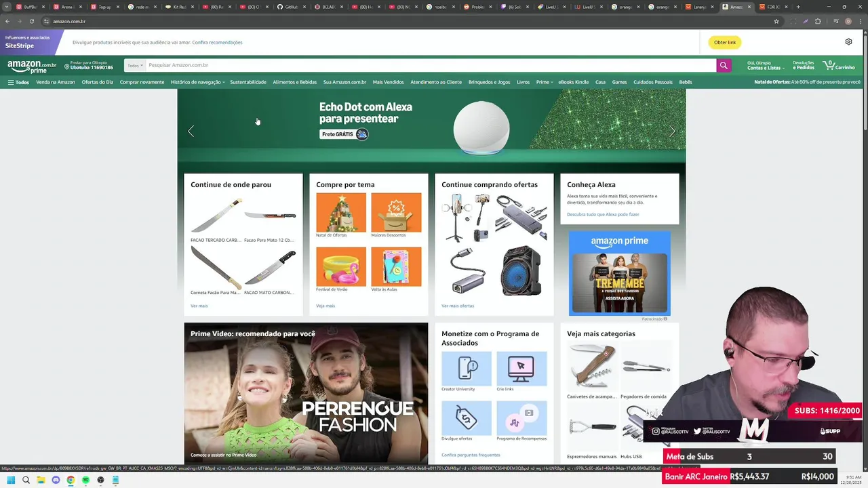Open Discord from the taskbar
The width and height of the screenshot is (868, 488).
pyautogui.click(x=56, y=480)
